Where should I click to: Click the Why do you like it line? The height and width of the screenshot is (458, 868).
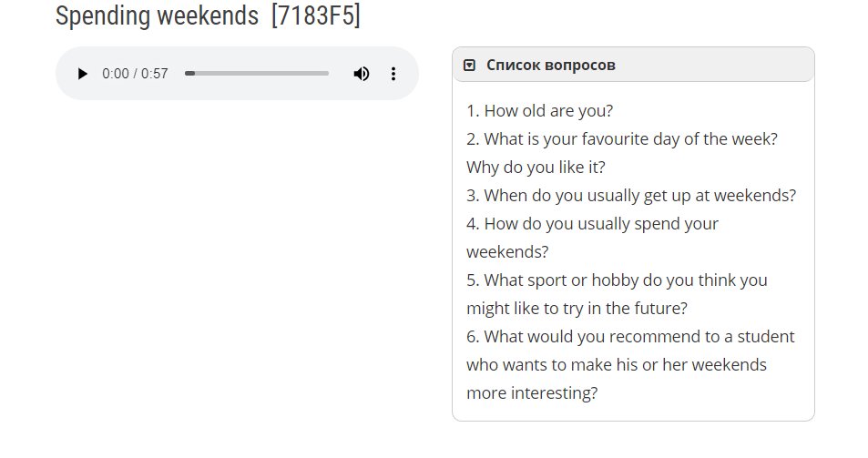(x=536, y=167)
